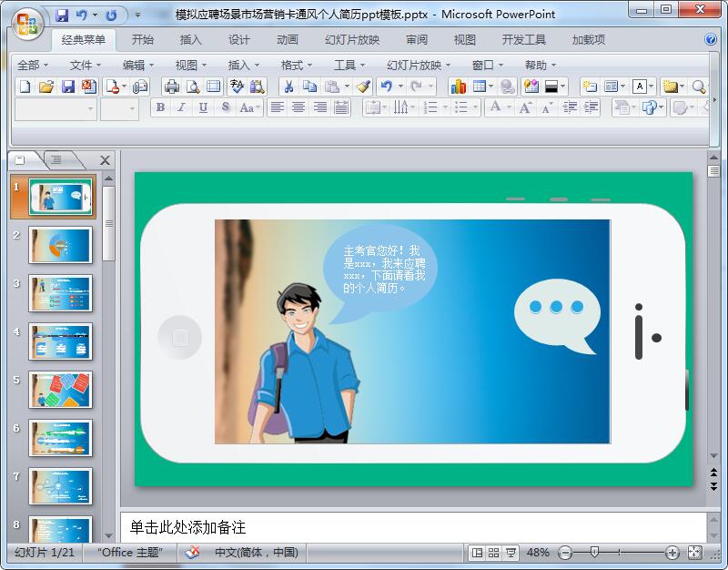Open print preview
Screen dimensions: 728x570
pyautogui.click(x=193, y=87)
